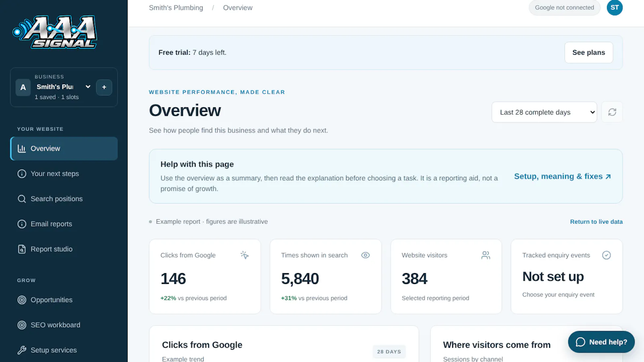Click the Not set up enquiry value

(553, 277)
